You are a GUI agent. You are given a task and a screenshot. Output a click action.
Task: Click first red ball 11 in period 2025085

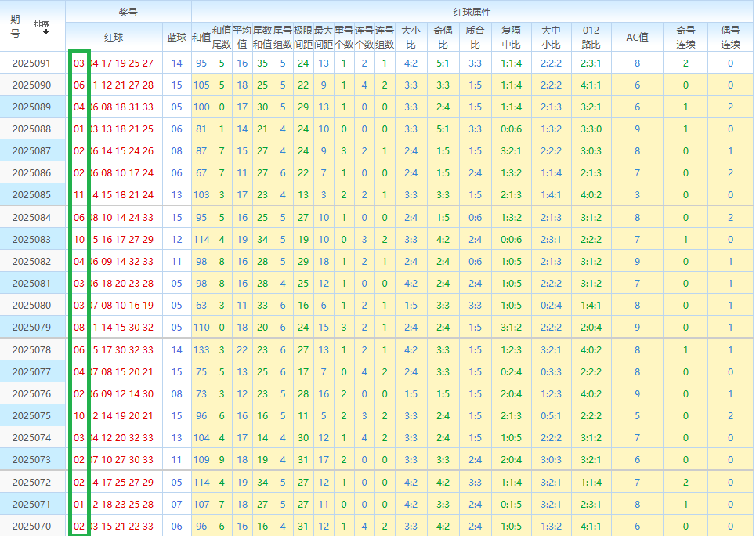(x=79, y=194)
